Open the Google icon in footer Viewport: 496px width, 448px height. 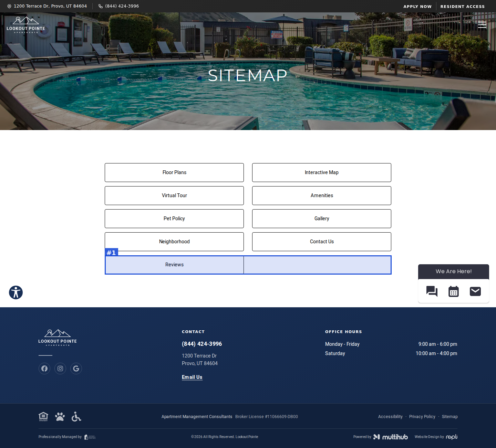[x=76, y=369]
